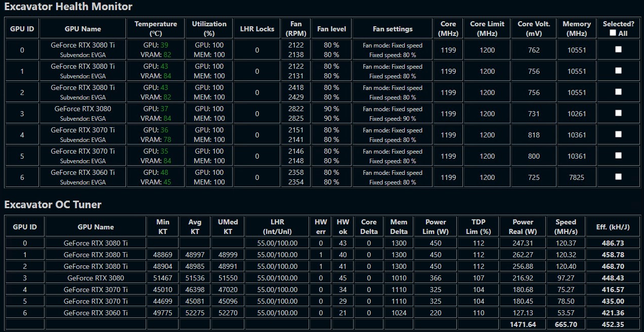Click the 'Core Volt. (mV)' column header
This screenshot has height=332, width=644.
[x=534, y=29]
